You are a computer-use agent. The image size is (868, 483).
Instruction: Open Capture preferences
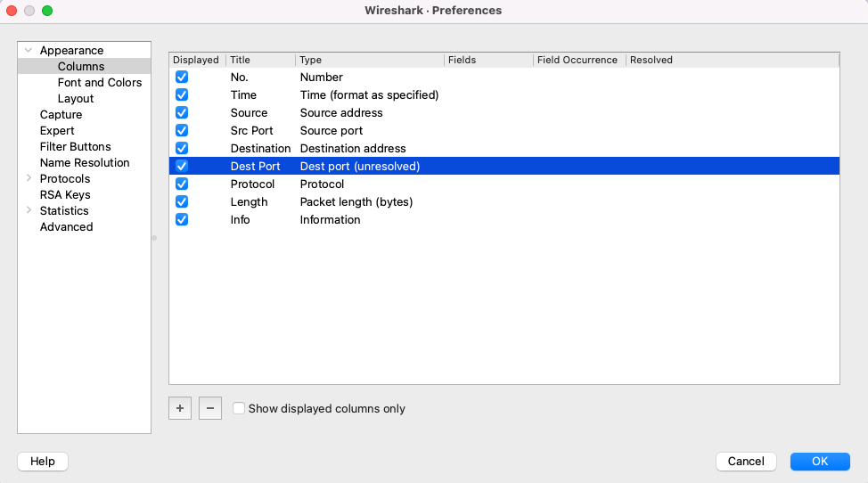click(61, 115)
